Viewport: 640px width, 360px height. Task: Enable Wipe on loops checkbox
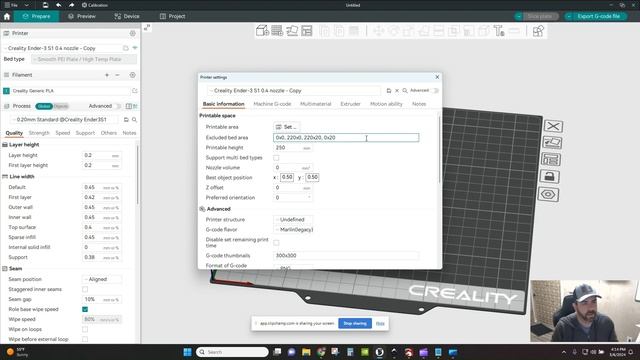(85, 329)
